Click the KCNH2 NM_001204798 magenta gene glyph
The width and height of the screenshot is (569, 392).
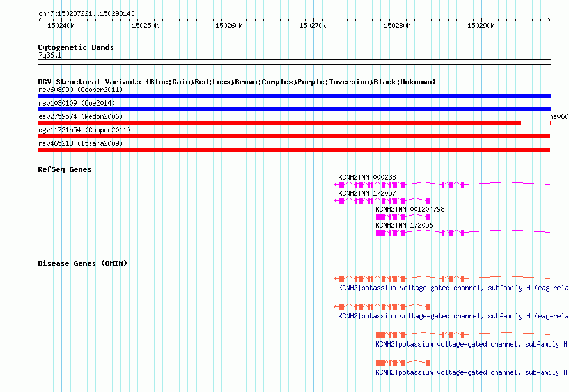[403, 217]
